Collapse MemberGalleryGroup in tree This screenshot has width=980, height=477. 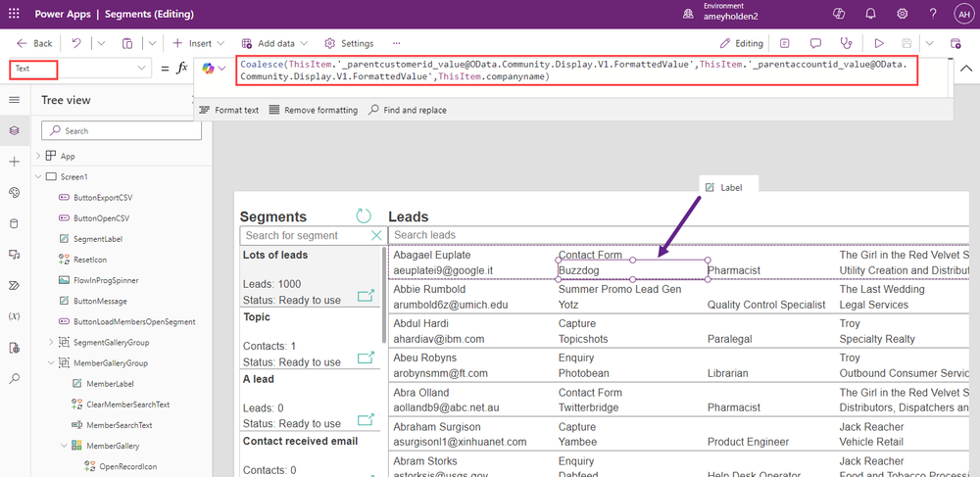pos(51,362)
